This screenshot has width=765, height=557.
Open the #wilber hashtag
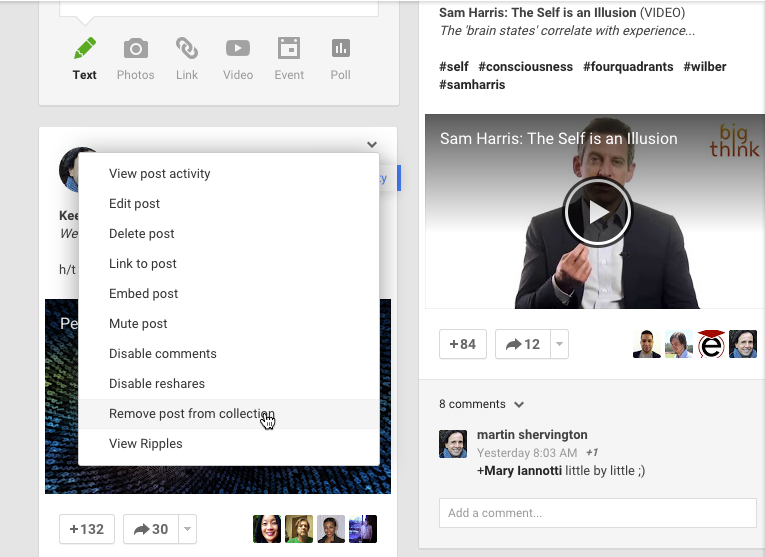pyautogui.click(x=705, y=66)
